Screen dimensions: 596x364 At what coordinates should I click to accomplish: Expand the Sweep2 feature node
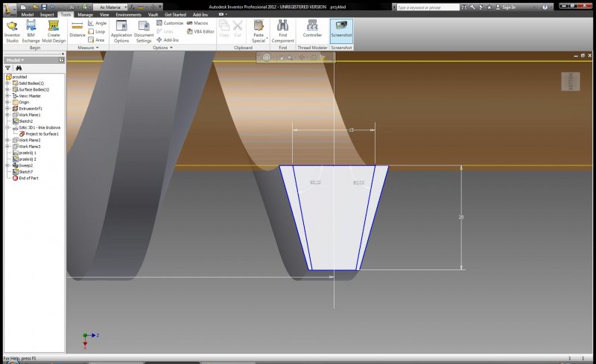pos(7,165)
